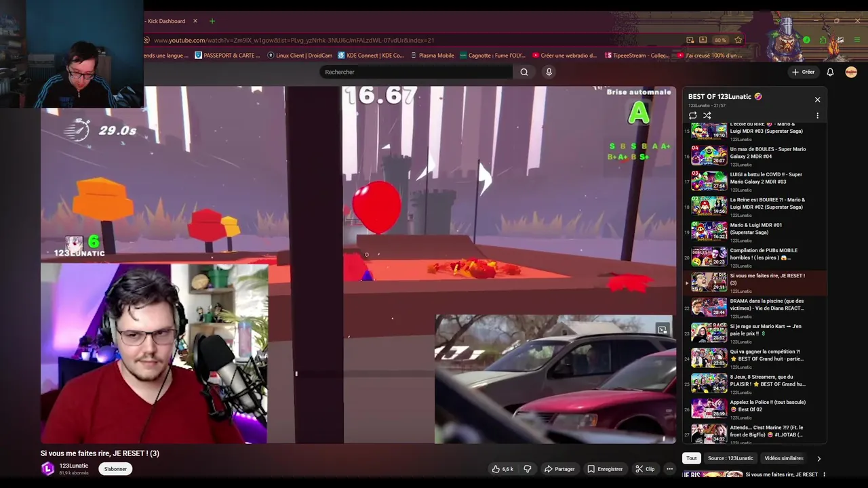Open playlist three-dot options menu
This screenshot has width=868, height=488.
(x=817, y=115)
